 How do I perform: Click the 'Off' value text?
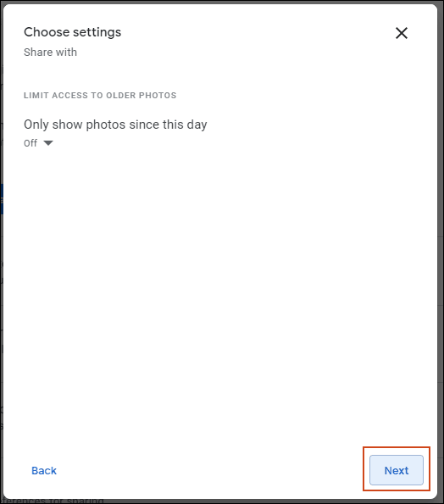tap(31, 143)
